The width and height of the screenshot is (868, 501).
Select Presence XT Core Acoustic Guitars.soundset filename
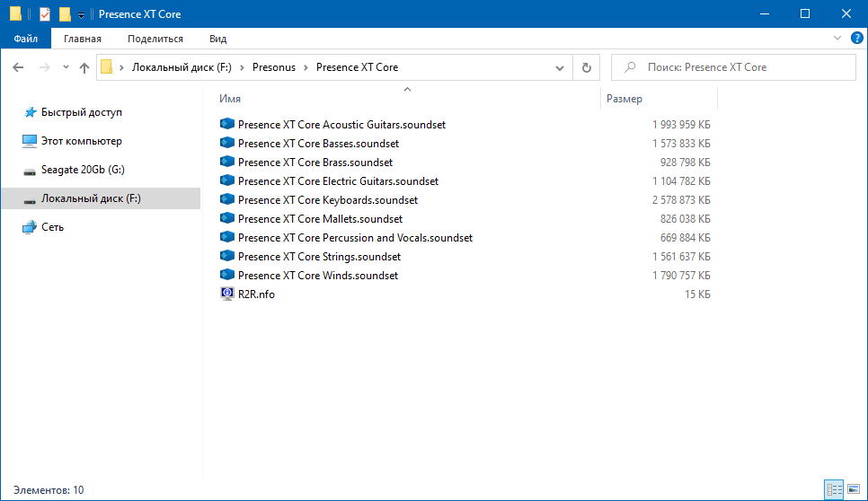[341, 125]
